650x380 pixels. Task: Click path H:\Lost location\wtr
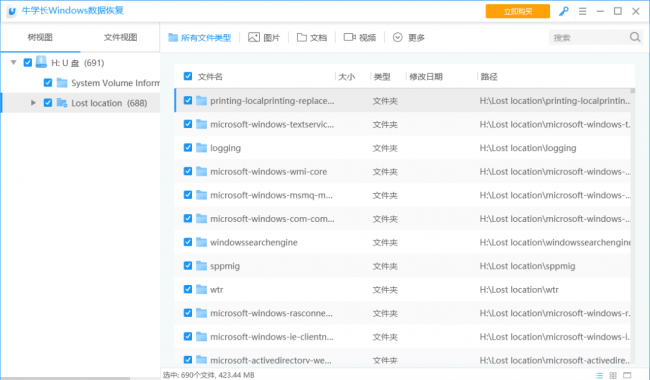point(519,289)
